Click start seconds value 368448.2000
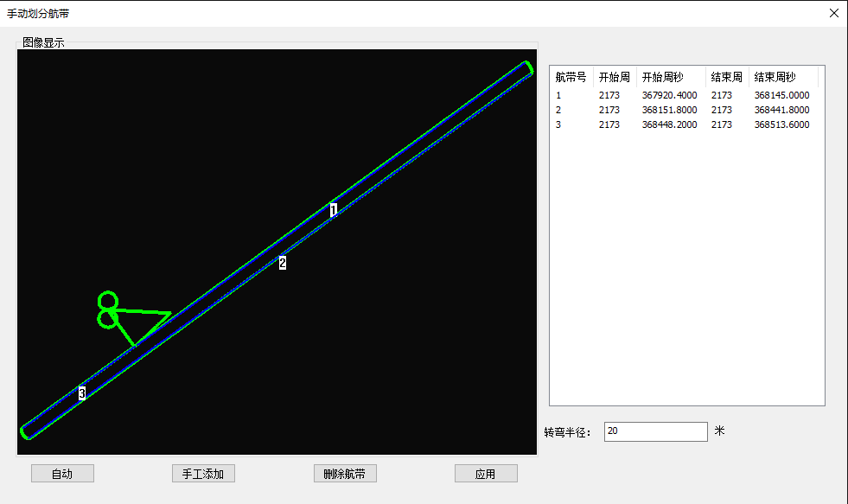 (670, 124)
